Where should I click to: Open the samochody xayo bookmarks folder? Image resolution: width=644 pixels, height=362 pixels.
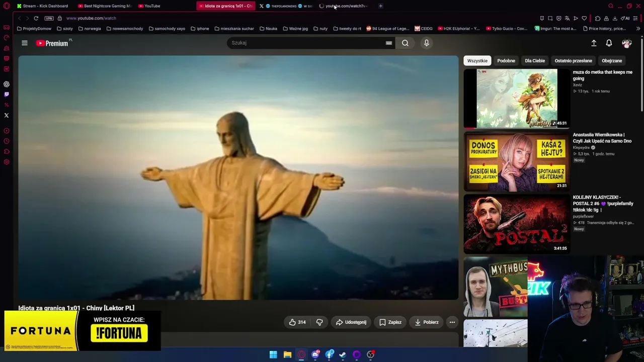[x=167, y=29]
